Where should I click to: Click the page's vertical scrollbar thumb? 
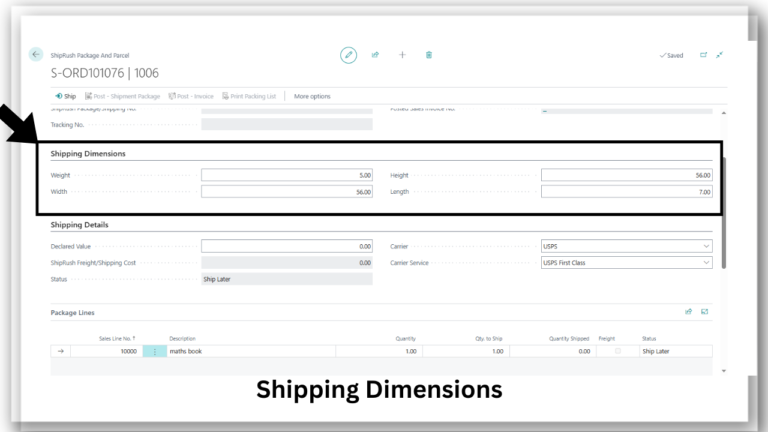pyautogui.click(x=724, y=213)
